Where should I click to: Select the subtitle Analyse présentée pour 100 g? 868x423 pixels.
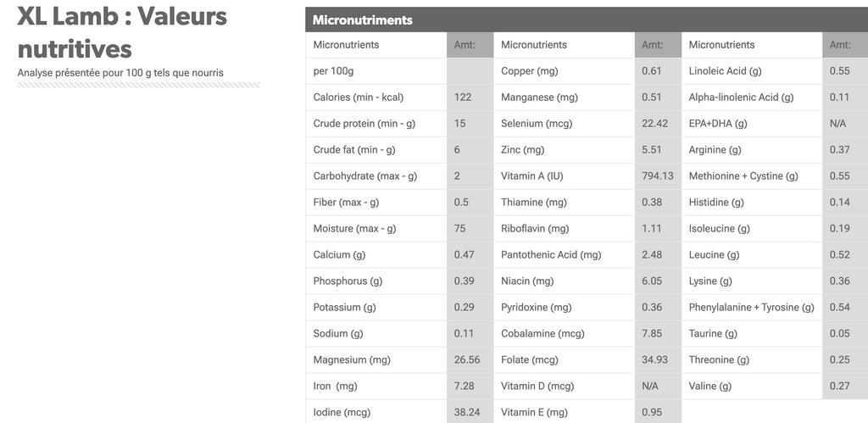[120, 73]
